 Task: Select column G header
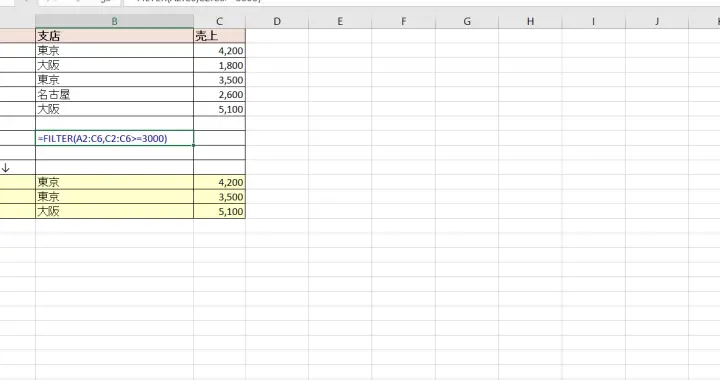(467, 21)
